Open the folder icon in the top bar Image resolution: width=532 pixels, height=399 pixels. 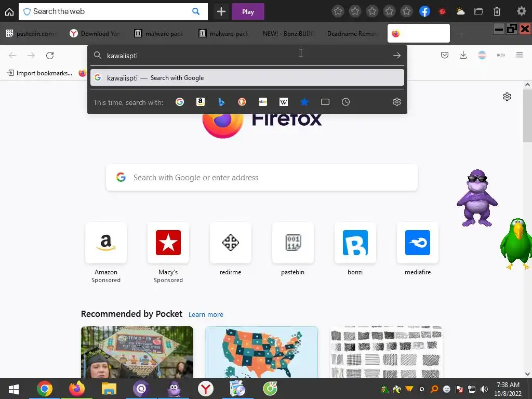click(478, 11)
